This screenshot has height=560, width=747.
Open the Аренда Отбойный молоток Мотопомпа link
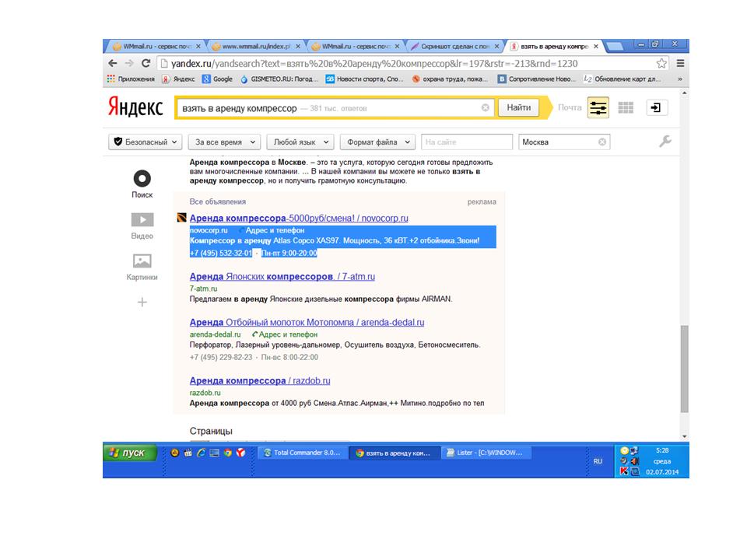(307, 322)
